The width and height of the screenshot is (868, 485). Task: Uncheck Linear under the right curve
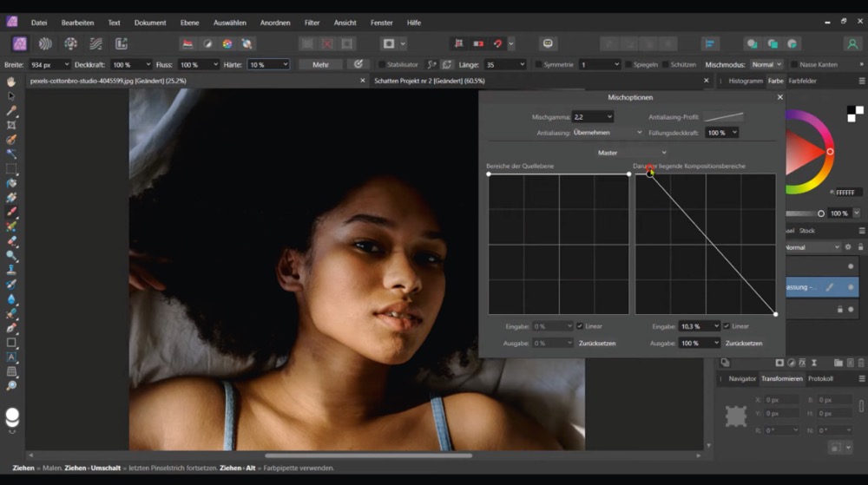726,326
